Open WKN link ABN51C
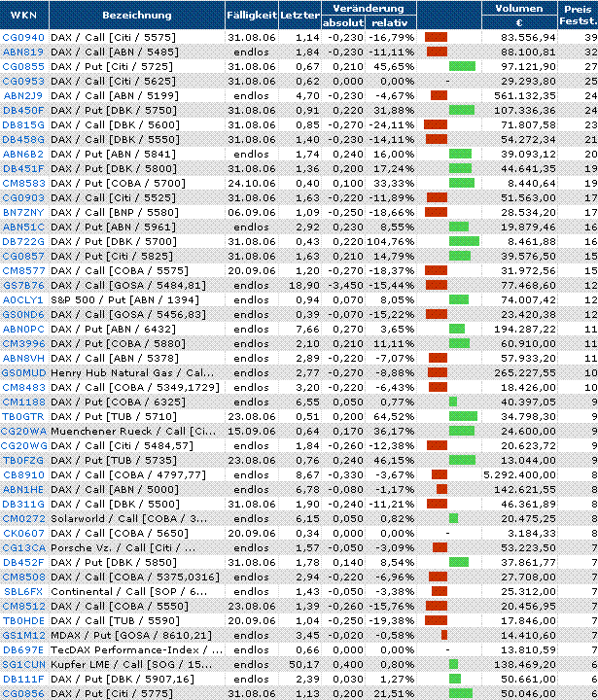 (23, 227)
